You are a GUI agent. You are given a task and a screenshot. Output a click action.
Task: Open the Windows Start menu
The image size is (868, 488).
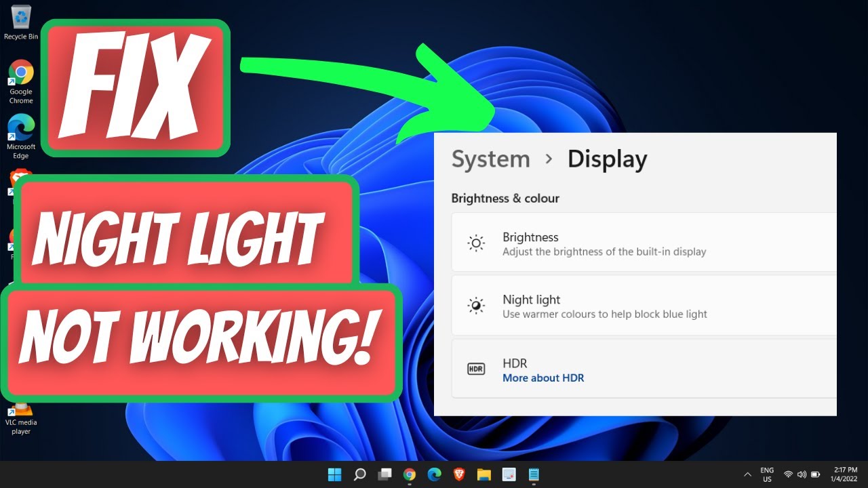(x=335, y=474)
